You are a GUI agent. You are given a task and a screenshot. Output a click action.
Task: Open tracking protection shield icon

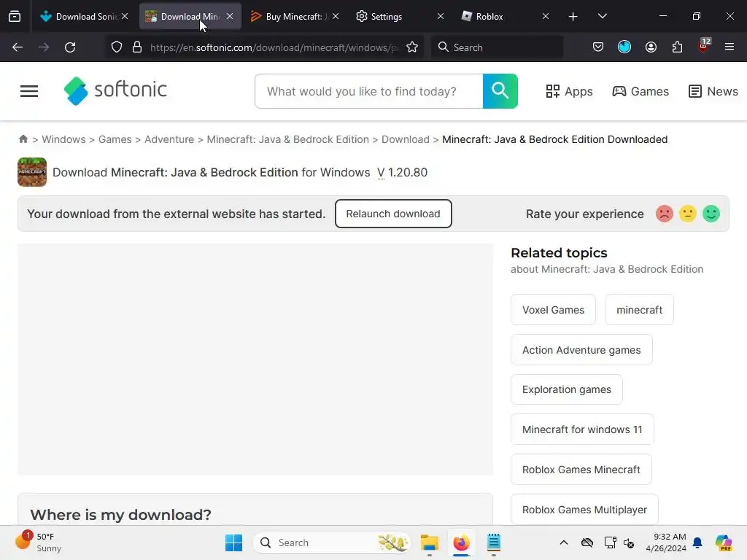pos(117,47)
